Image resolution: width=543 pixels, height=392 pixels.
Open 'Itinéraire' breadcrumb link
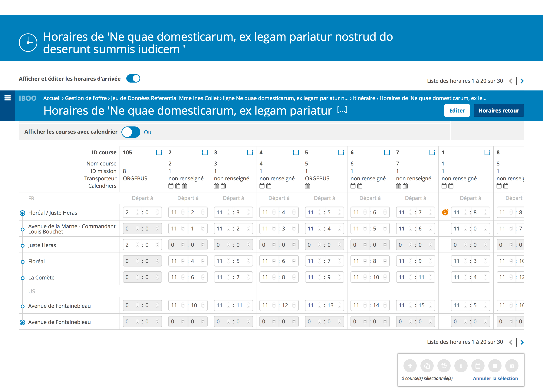364,98
